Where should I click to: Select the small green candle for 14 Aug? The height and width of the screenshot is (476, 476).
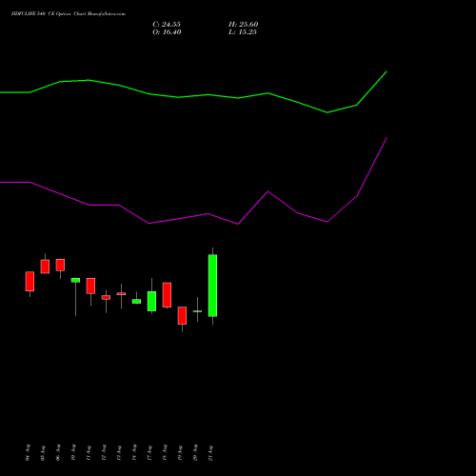(x=136, y=301)
